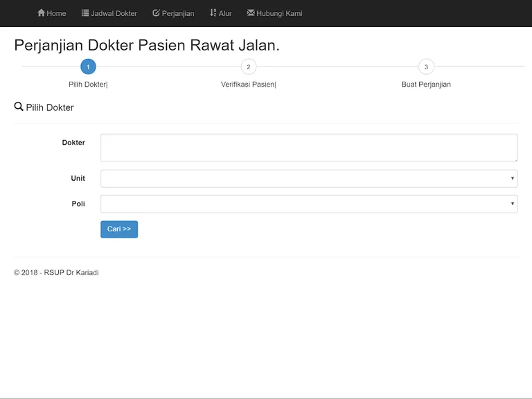Click the magnifier icon beside Pilih Dokter

coord(19,107)
